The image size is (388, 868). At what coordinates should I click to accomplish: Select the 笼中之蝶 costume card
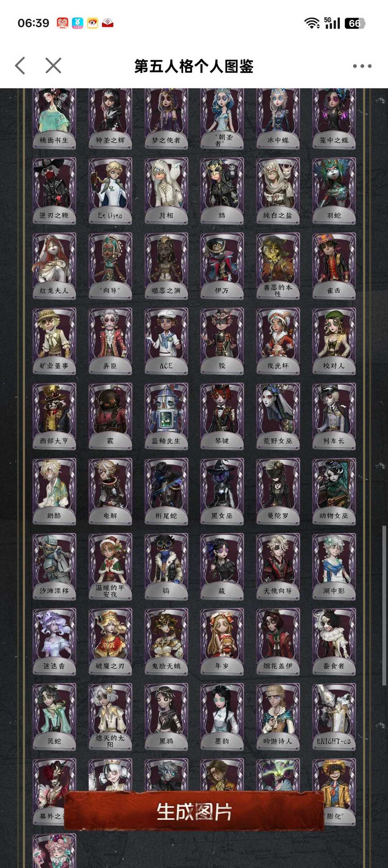point(334,119)
